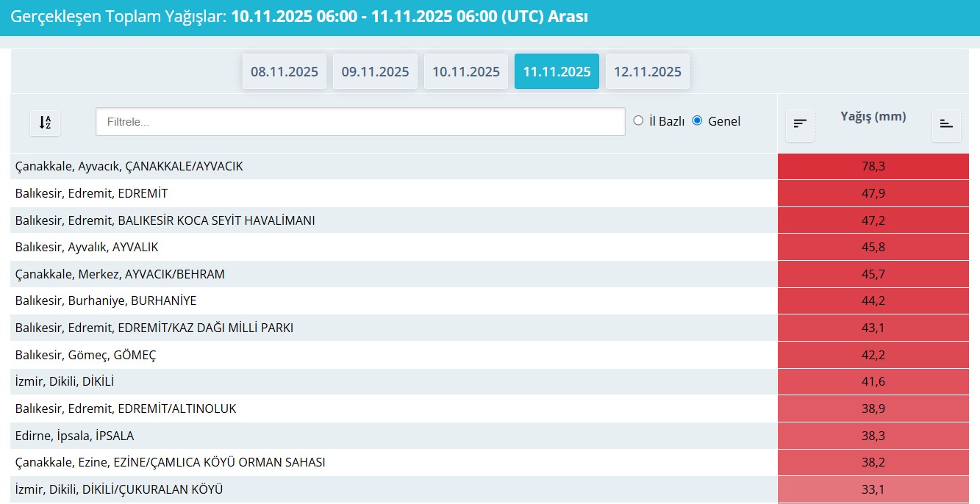Click the alphabetical sort icon
The image size is (980, 504).
(45, 123)
